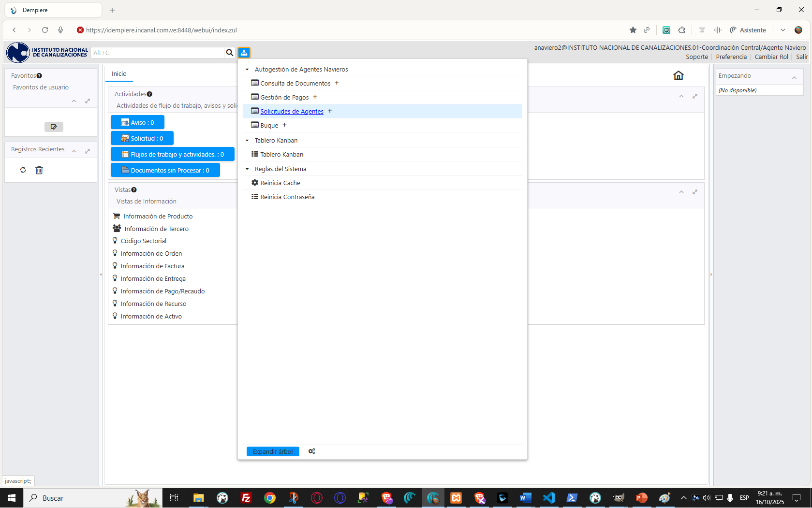Click the Alt+G search input field
Viewport: 812px width, 508px height.
tap(157, 53)
